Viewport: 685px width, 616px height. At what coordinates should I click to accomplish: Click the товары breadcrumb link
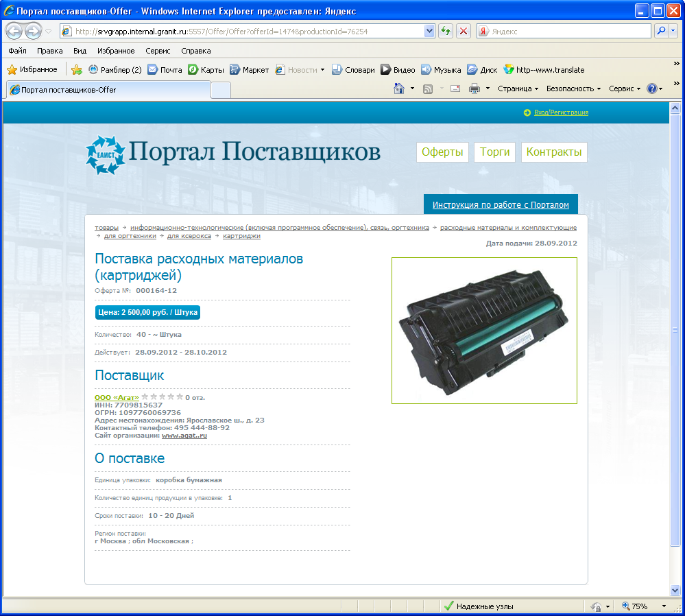[106, 227]
